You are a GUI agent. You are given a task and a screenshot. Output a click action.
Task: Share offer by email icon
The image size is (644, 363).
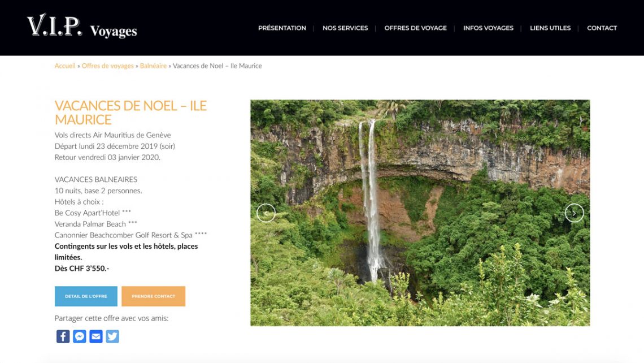pyautogui.click(x=95, y=336)
